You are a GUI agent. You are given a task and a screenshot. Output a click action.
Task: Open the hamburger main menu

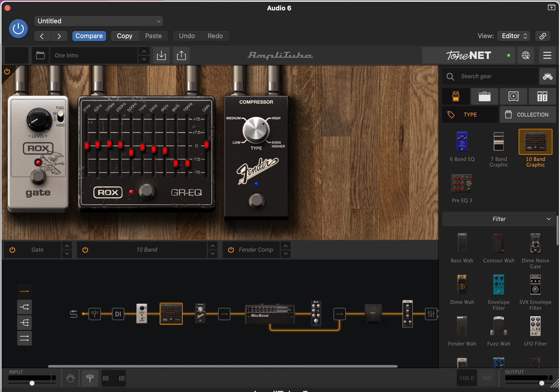click(547, 55)
